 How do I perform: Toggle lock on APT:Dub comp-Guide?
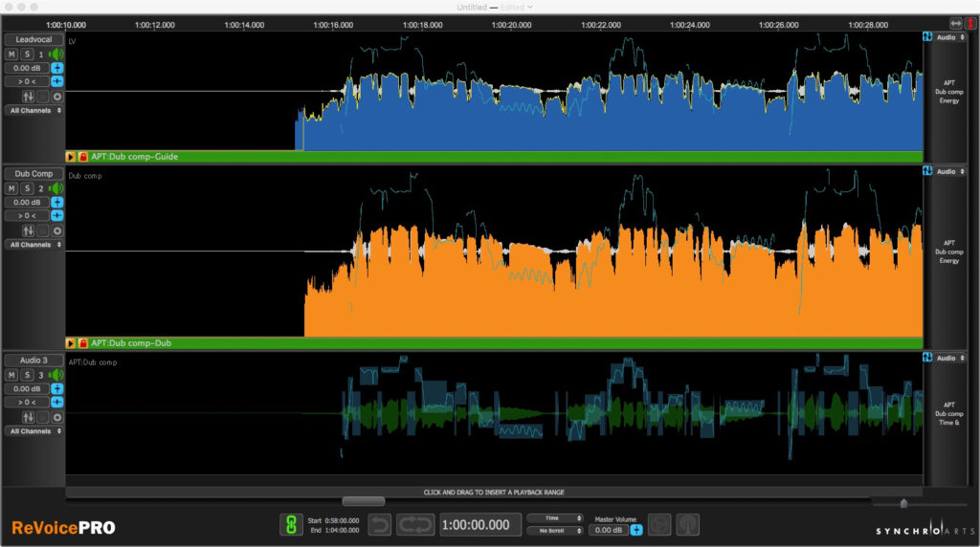click(83, 157)
